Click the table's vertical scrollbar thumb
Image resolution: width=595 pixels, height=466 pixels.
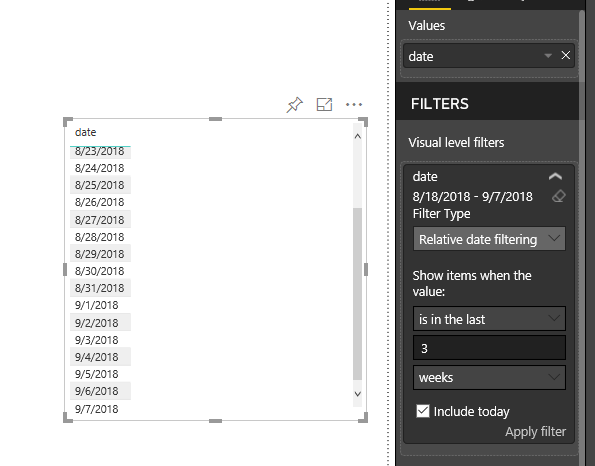[357, 293]
